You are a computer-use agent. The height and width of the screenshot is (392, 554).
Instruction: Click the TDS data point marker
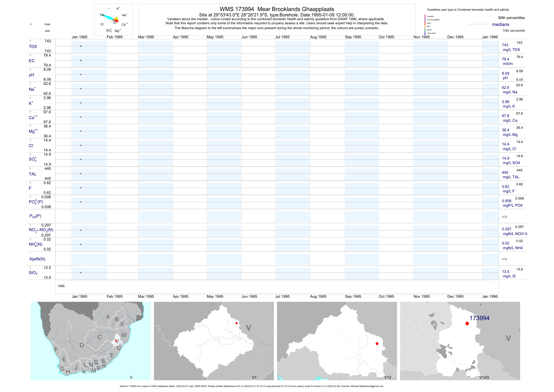coord(81,46)
